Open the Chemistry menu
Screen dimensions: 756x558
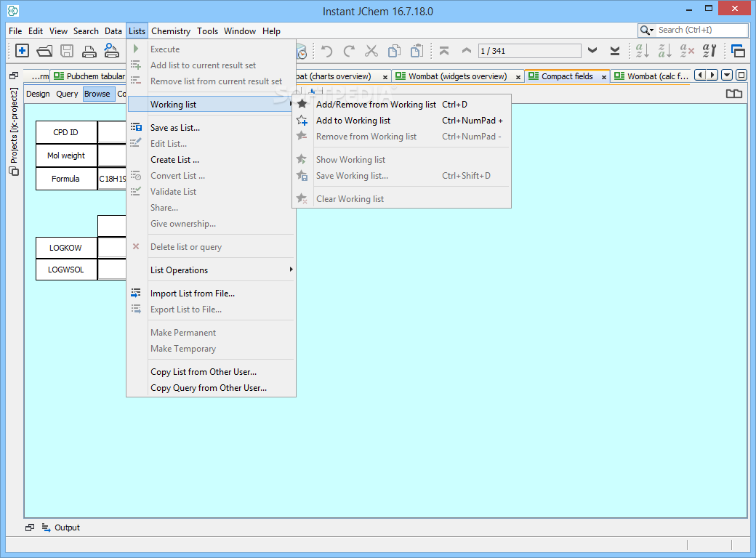[171, 31]
